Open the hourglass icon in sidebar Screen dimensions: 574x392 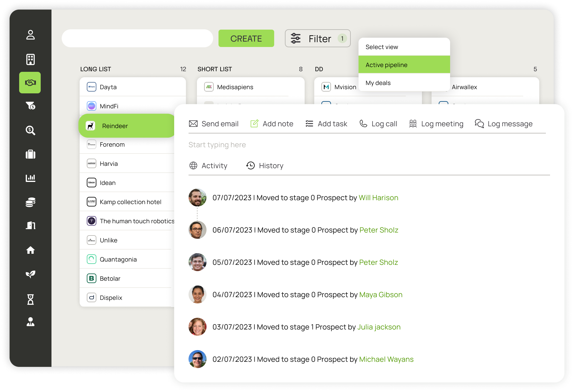pos(30,299)
